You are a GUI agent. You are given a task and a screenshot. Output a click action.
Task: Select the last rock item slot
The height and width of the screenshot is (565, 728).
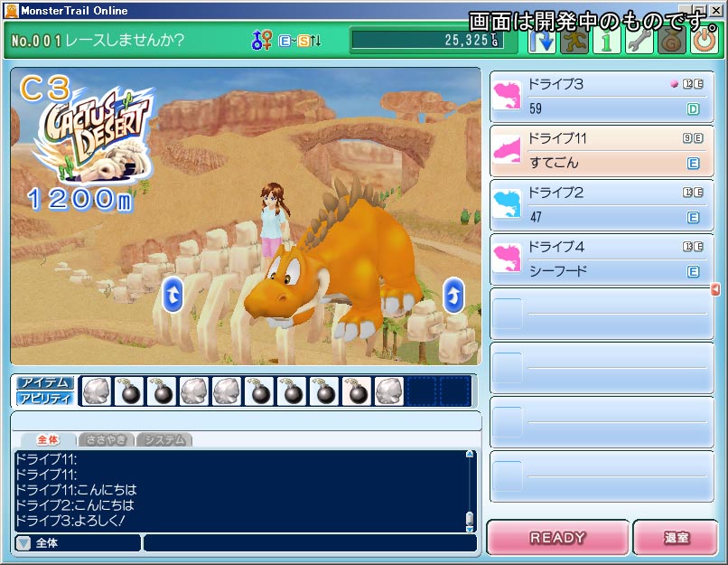coord(389,391)
